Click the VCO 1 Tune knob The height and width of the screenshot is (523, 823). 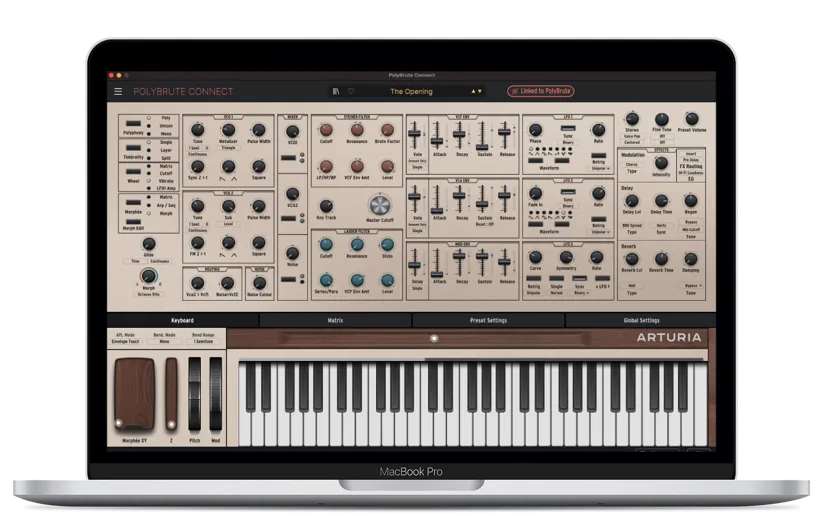click(197, 130)
